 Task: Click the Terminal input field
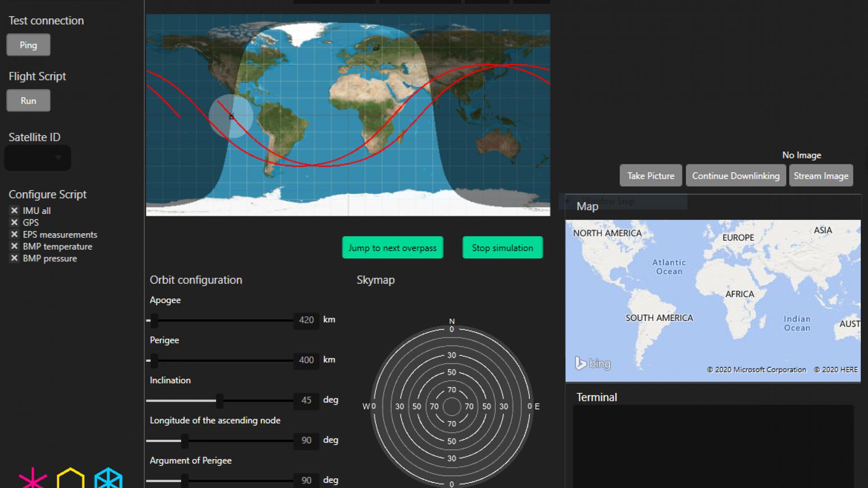click(713, 447)
